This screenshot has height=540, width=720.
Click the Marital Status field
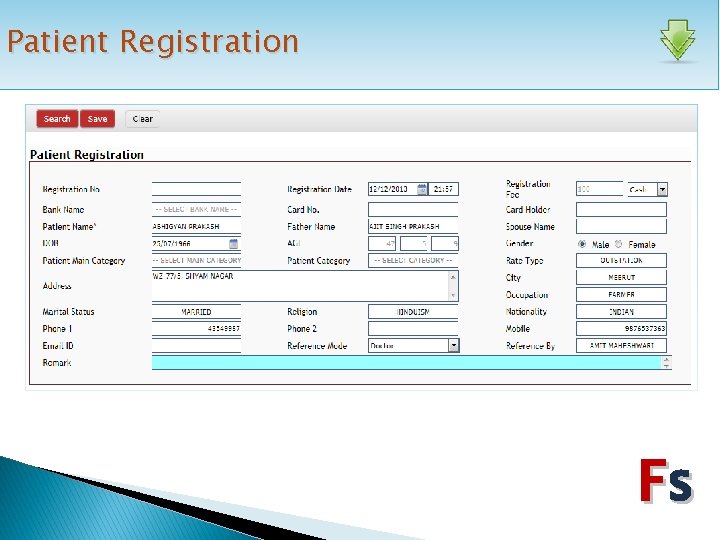click(x=196, y=312)
